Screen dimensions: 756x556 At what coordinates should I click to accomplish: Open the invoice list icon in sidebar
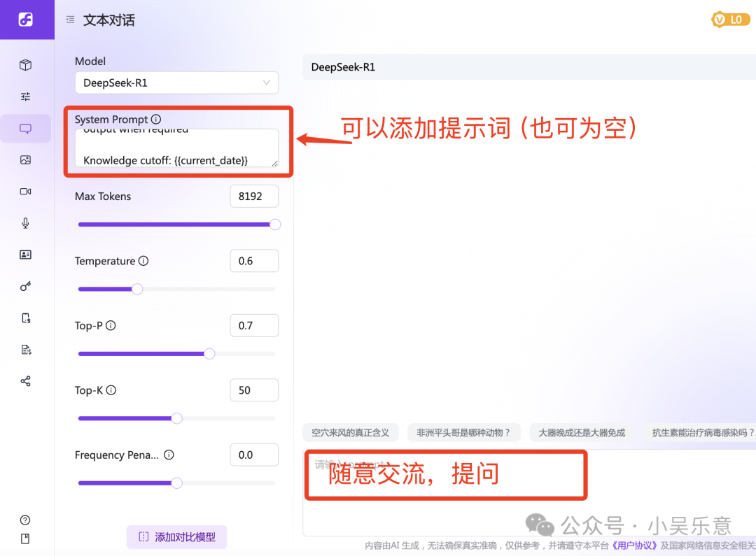26,350
